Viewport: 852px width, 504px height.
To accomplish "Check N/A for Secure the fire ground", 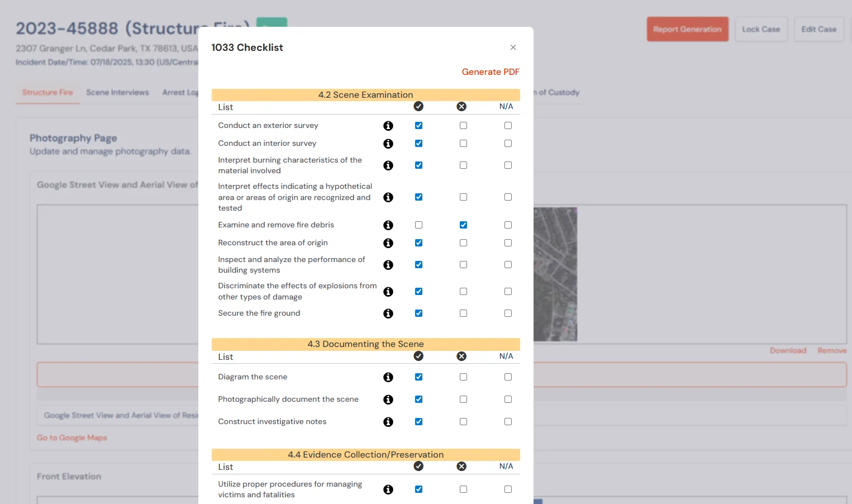I will click(508, 313).
